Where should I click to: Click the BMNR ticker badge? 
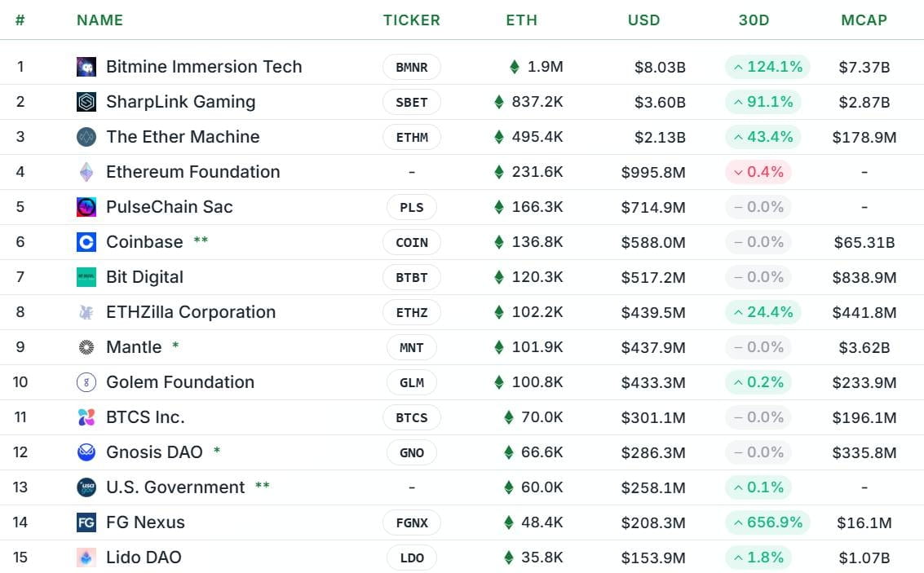[x=412, y=67]
